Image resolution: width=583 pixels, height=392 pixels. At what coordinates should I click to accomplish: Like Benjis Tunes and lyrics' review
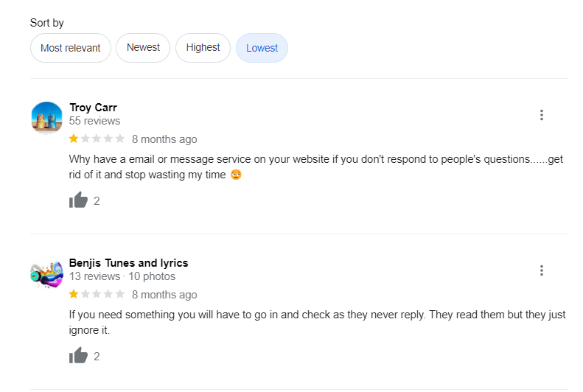click(78, 356)
